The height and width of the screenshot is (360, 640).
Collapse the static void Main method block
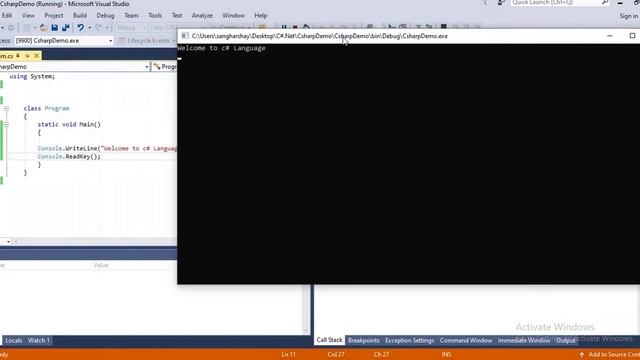click(x=6, y=124)
